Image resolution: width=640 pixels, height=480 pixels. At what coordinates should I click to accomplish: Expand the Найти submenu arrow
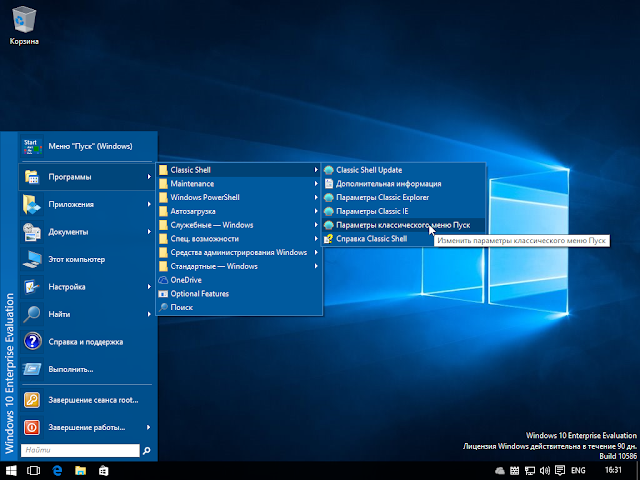click(149, 314)
